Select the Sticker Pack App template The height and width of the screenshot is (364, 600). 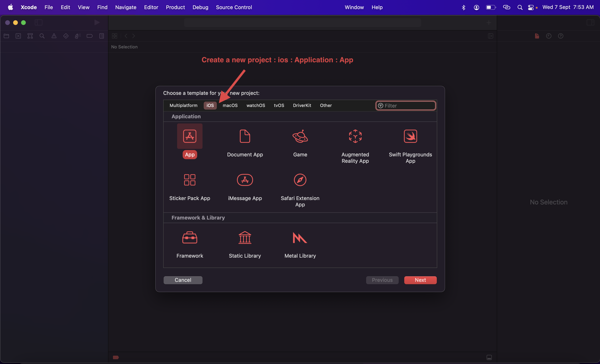(x=189, y=180)
